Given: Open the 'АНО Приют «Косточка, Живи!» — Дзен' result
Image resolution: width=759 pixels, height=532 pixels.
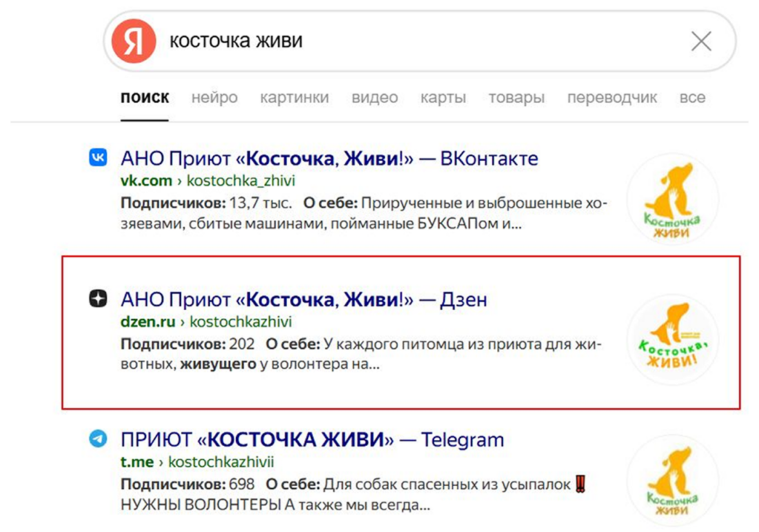Looking at the screenshot, I should tap(303, 299).
